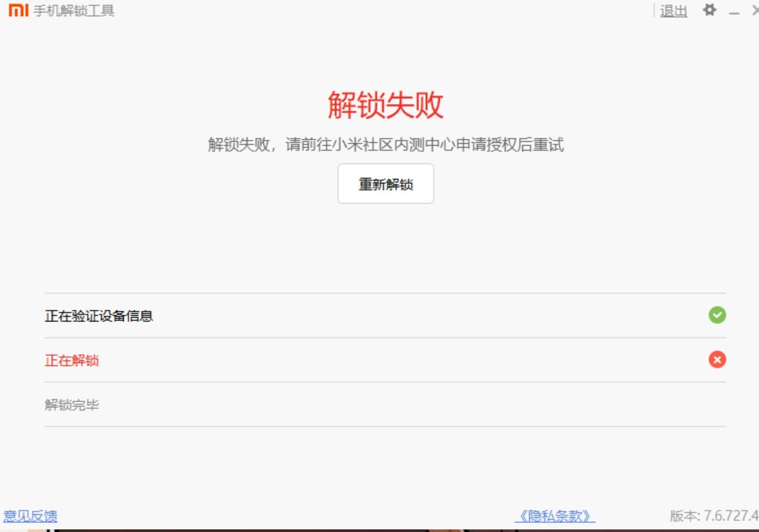
Task: Minimize the unlock tool window
Action: tap(734, 12)
